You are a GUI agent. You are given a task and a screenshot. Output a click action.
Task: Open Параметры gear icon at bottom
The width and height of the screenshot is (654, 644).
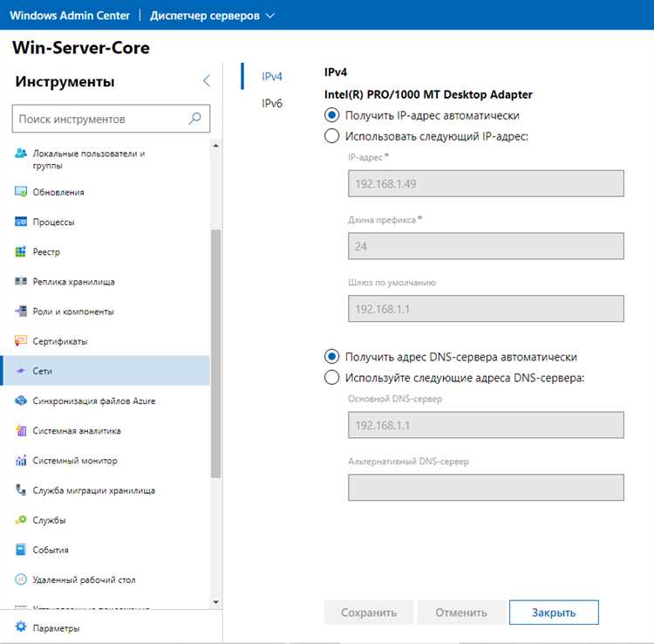[21, 627]
